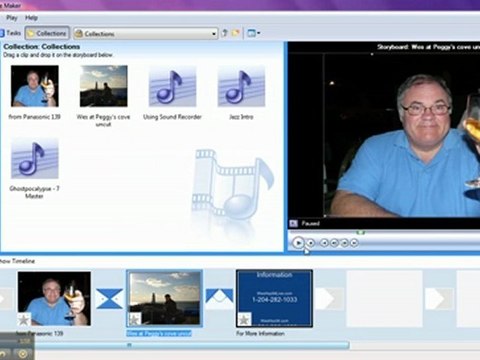Switch to timeline via Show Timeline

pyautogui.click(x=17, y=261)
